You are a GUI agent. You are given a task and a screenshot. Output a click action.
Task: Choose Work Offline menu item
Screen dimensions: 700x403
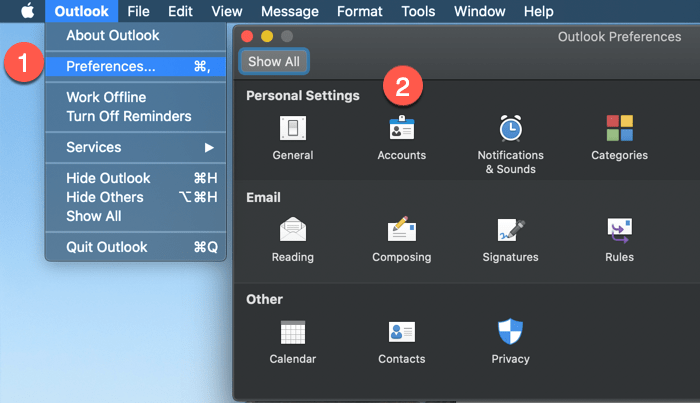tap(107, 97)
